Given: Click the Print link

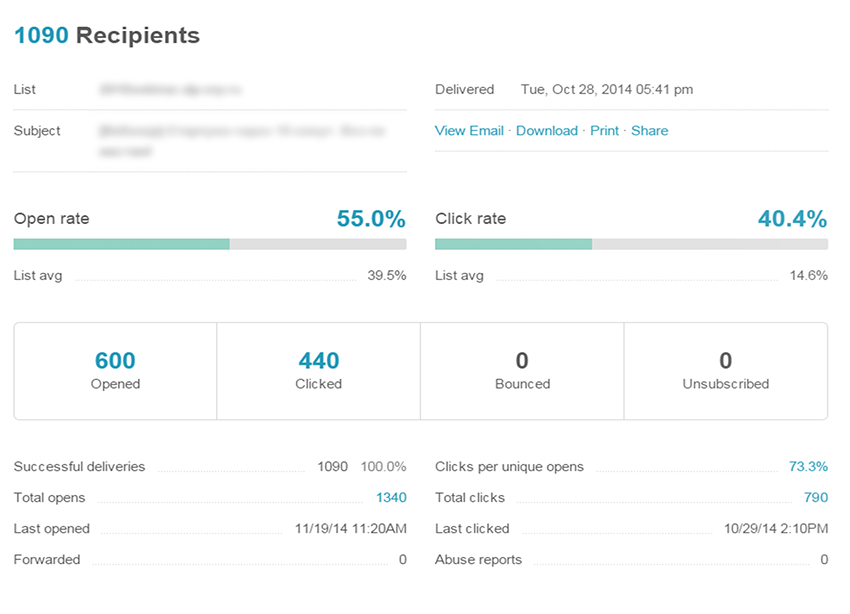Looking at the screenshot, I should (604, 131).
